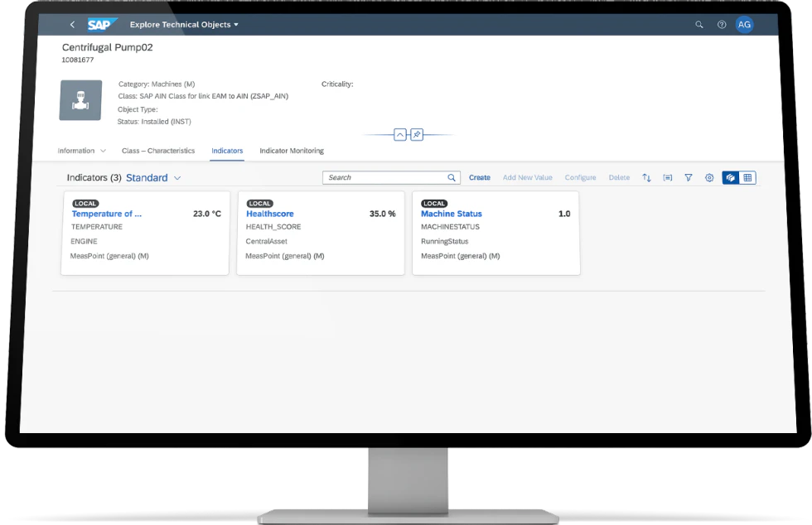This screenshot has width=812, height=525.
Task: Open global search with the magnifier icon
Action: (x=698, y=25)
